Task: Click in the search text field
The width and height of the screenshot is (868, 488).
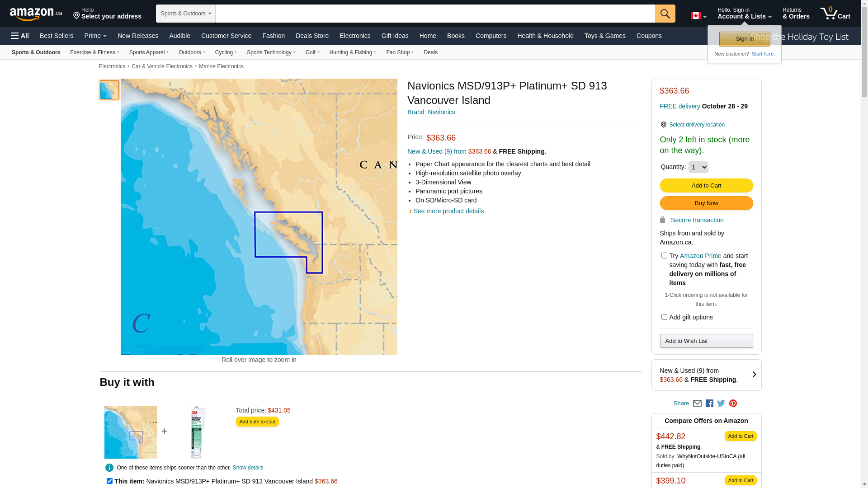Action: click(x=434, y=14)
